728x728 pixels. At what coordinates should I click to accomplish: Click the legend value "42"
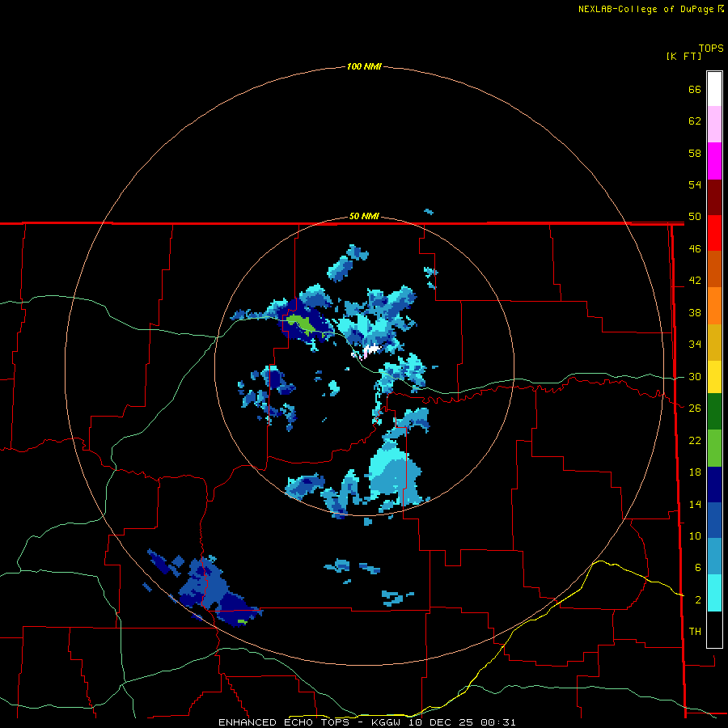[695, 281]
